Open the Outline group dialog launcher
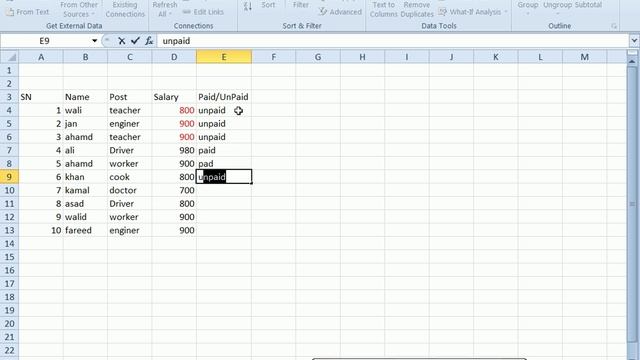 pyautogui.click(x=614, y=26)
